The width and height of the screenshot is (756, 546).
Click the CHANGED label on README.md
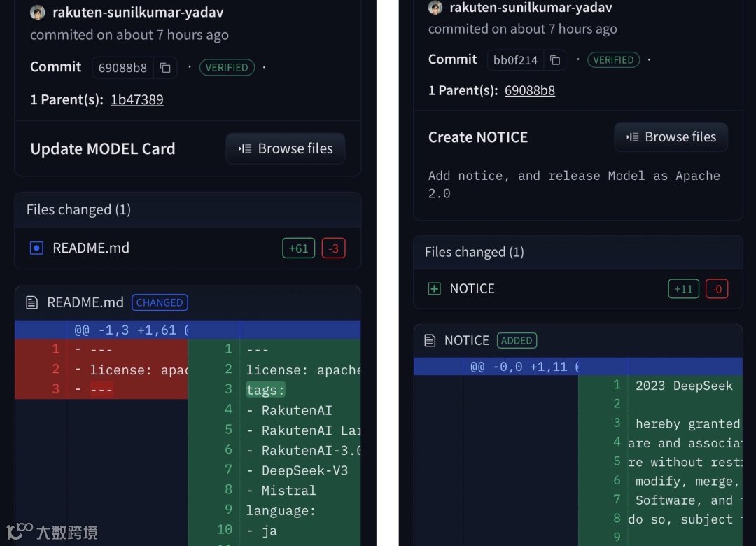point(160,302)
